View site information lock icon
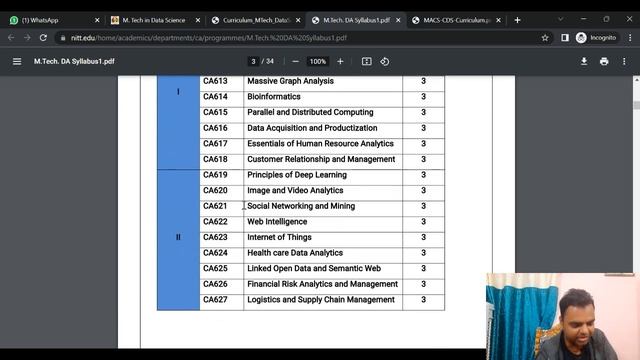Image resolution: width=640 pixels, height=360 pixels. [62, 38]
